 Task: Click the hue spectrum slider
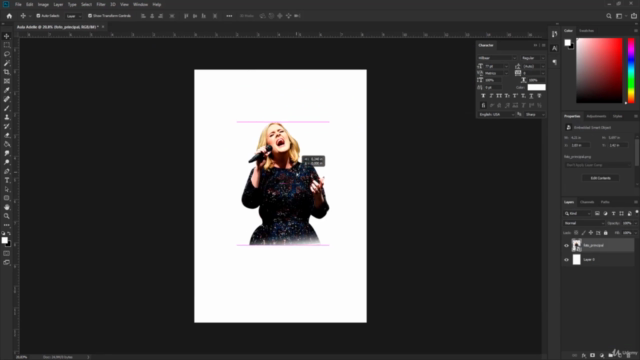pyautogui.click(x=631, y=70)
